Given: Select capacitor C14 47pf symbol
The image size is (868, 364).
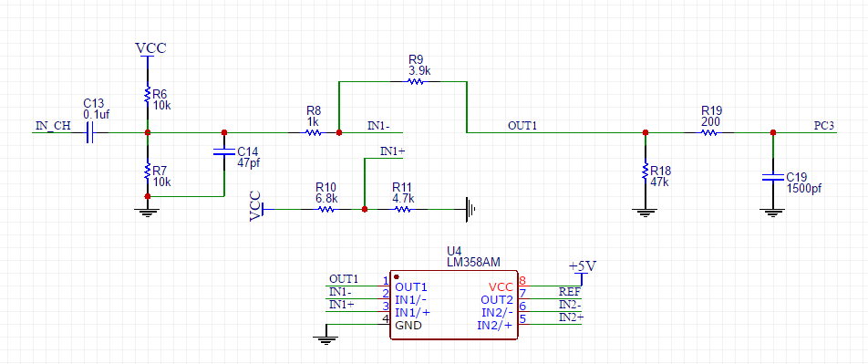Looking at the screenshot, I should (x=223, y=151).
